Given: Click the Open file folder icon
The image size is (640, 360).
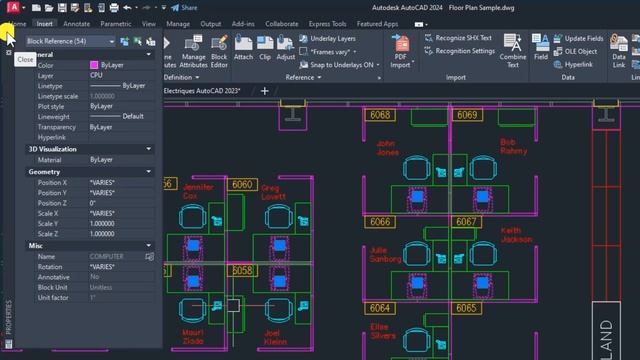Looking at the screenshot, I should (49, 7).
